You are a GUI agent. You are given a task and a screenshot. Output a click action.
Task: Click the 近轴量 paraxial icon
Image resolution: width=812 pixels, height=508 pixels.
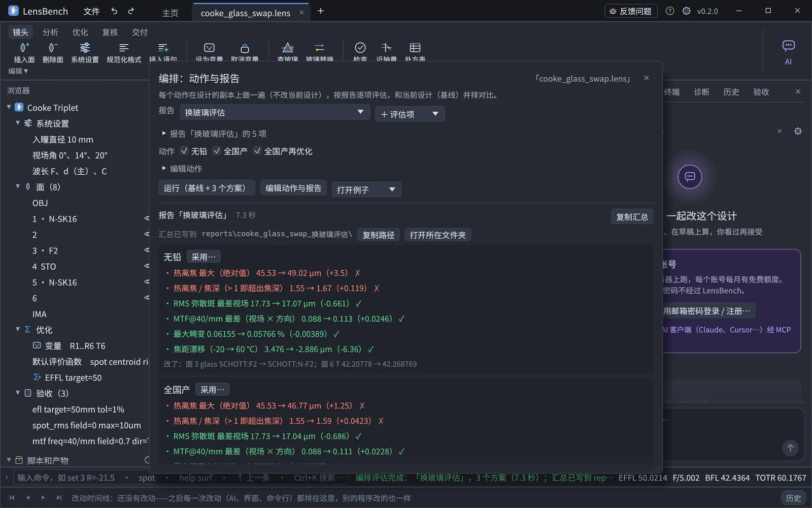click(386, 48)
